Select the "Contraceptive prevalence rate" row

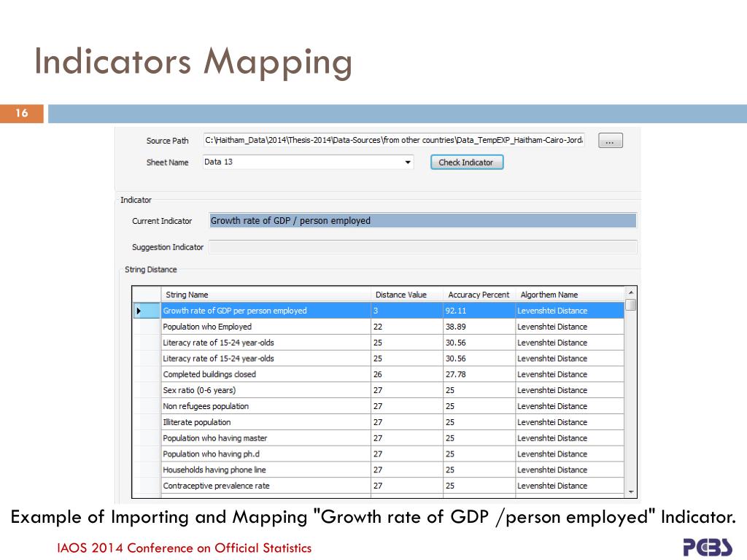coord(378,486)
